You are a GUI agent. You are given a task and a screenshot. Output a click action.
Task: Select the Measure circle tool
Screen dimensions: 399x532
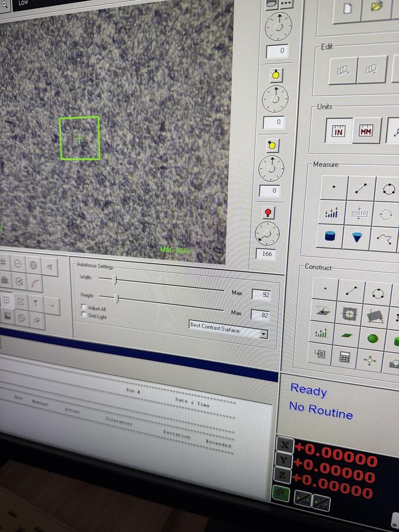point(388,189)
